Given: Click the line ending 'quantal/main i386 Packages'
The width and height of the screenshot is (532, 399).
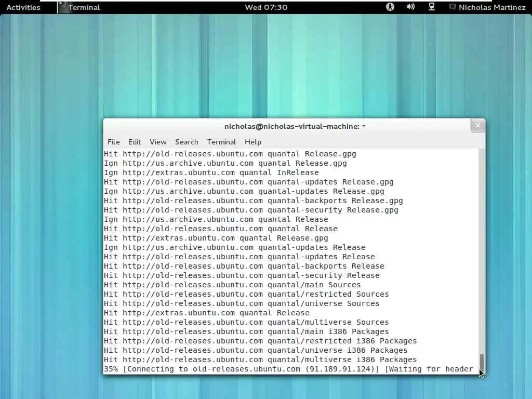Looking at the screenshot, I should [246, 332].
